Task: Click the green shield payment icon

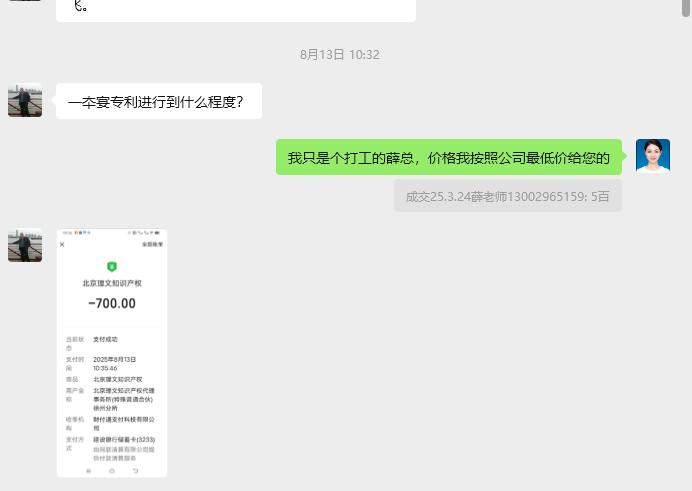Action: (x=112, y=266)
